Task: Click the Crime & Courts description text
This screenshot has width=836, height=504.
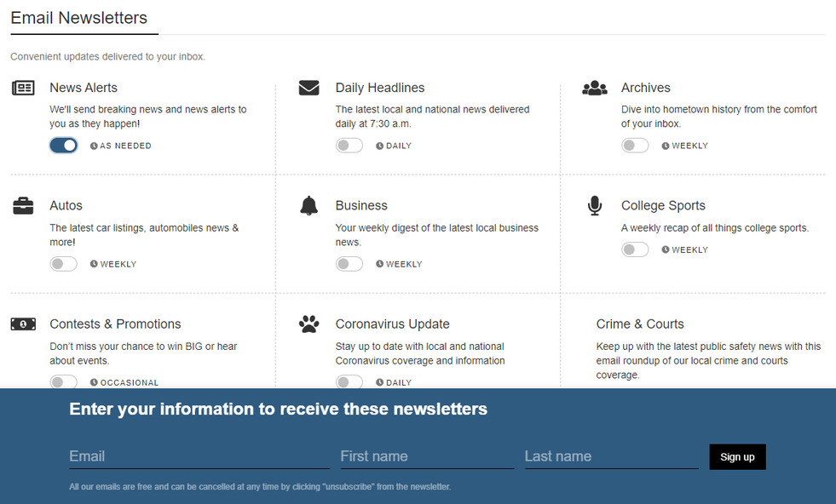Action: click(x=708, y=361)
